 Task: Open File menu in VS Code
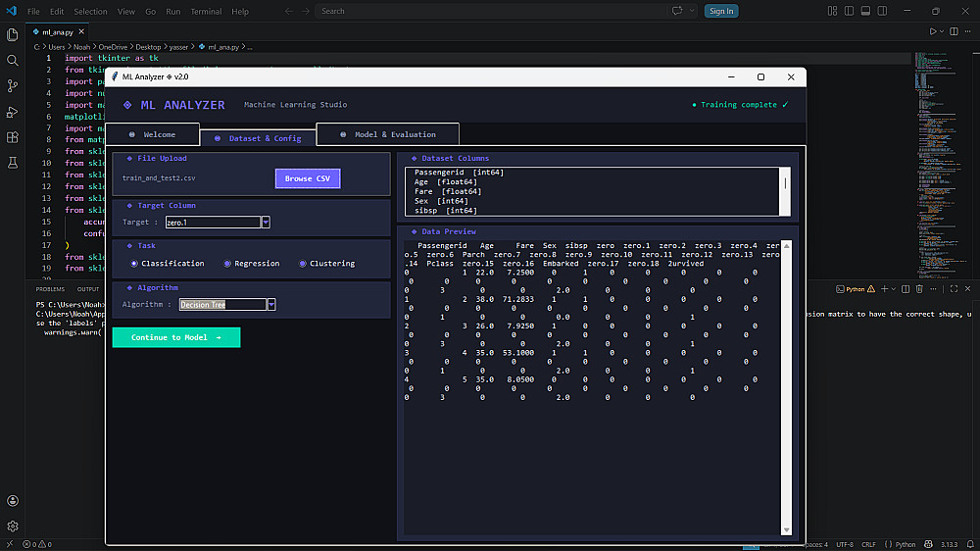(x=33, y=11)
